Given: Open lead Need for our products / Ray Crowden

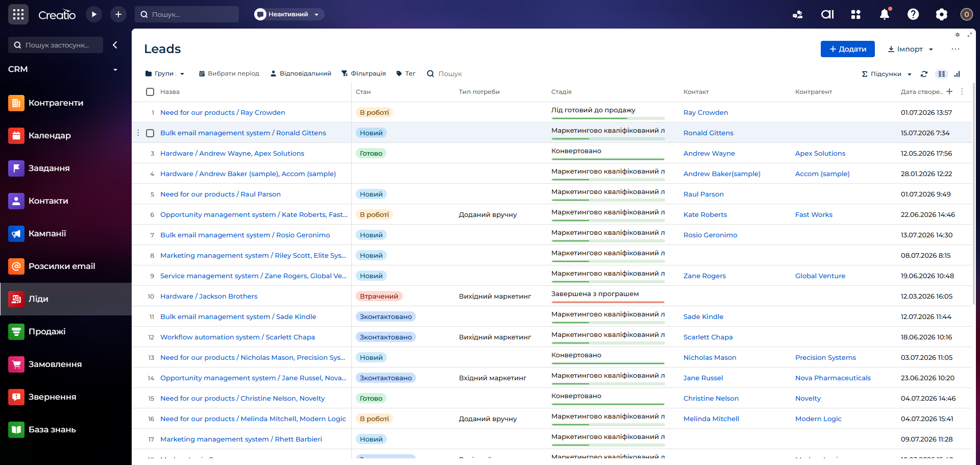Looking at the screenshot, I should point(223,112).
